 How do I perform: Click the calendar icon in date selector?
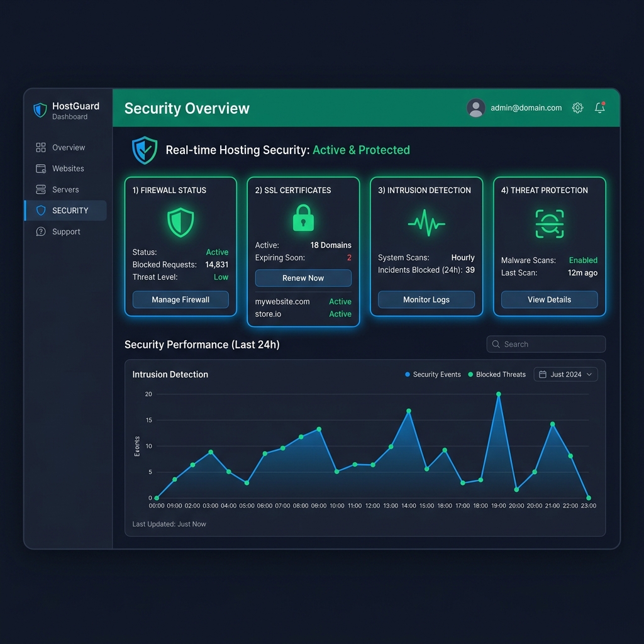click(543, 374)
